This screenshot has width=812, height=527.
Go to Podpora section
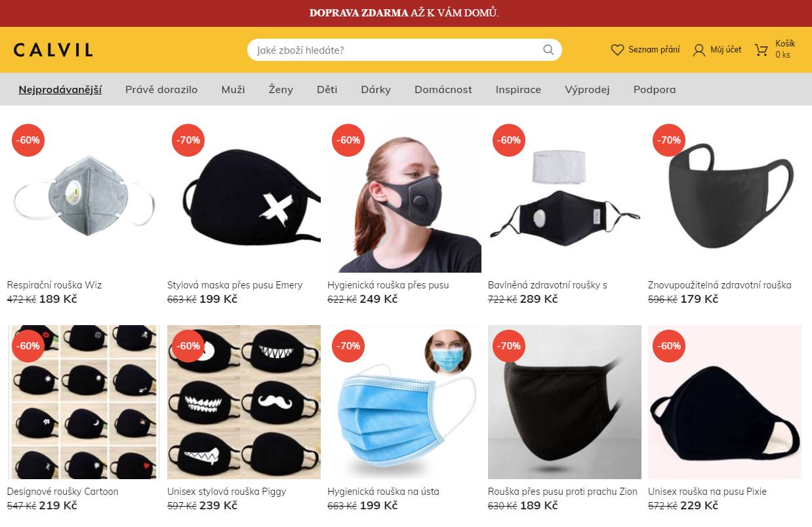pyautogui.click(x=655, y=89)
